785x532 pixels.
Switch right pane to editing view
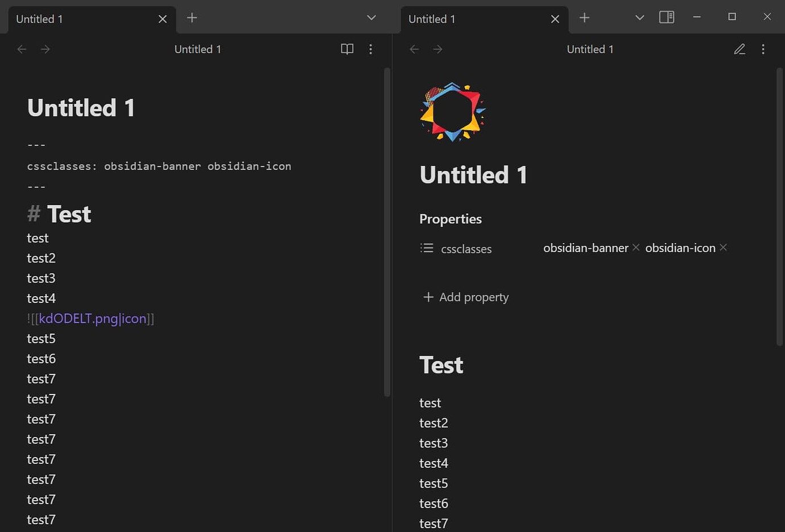tap(739, 49)
